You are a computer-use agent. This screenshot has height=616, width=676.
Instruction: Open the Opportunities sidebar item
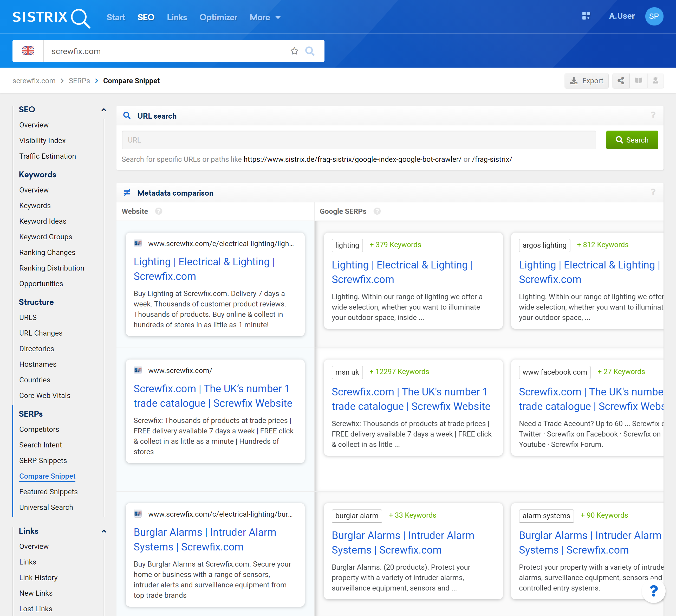click(41, 284)
